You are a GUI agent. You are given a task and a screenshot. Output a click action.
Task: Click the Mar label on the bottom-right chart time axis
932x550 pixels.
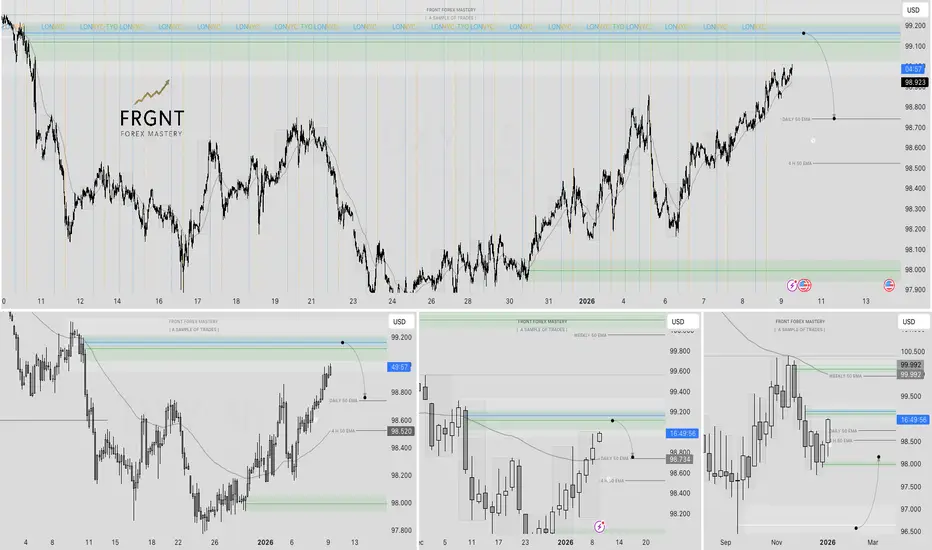pyautogui.click(x=873, y=542)
